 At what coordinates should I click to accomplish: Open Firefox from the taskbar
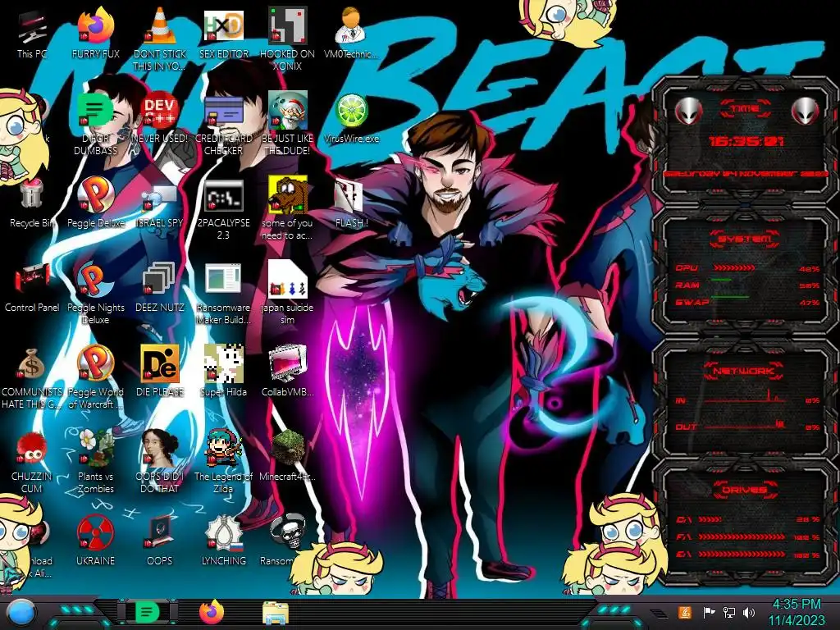click(x=212, y=612)
